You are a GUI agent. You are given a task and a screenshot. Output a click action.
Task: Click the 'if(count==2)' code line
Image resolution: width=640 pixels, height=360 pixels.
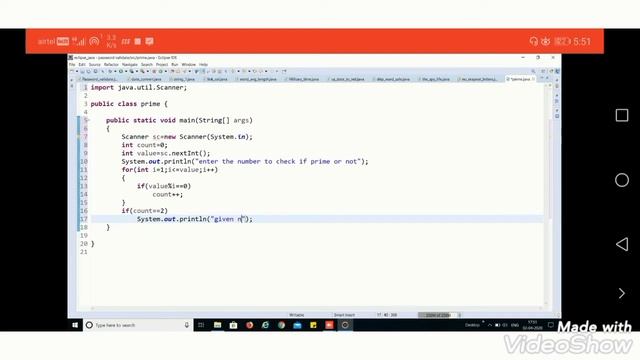[144, 211]
